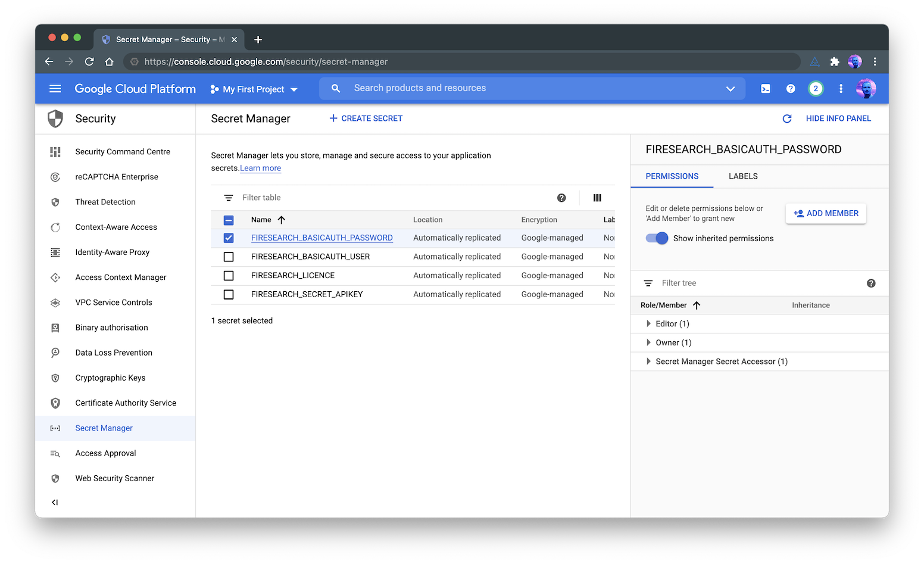Reload the browser page
Screen dimensions: 924x564
click(x=89, y=61)
